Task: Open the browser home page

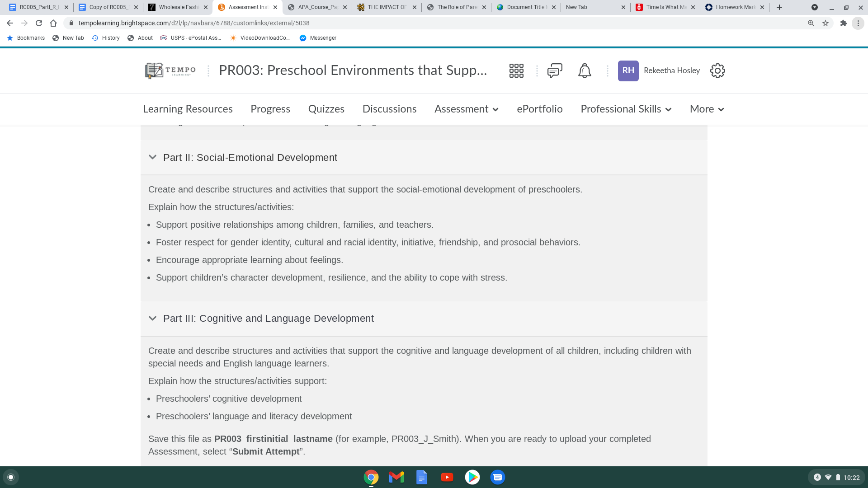Action: click(53, 23)
